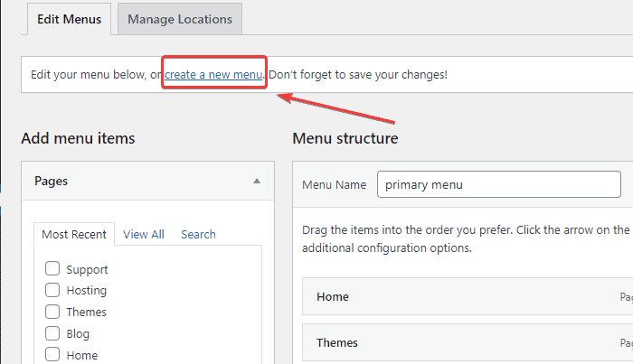Click the 'Menu Name' field label
633x364 pixels.
tap(334, 184)
